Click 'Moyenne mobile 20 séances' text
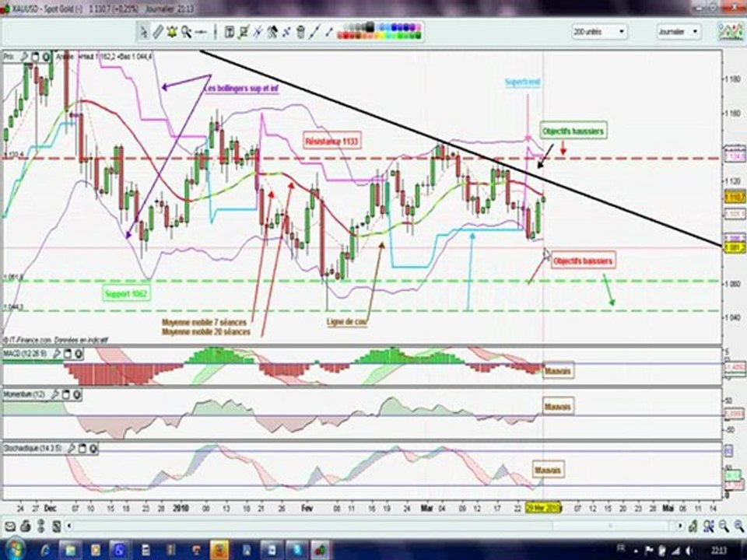 (x=205, y=331)
